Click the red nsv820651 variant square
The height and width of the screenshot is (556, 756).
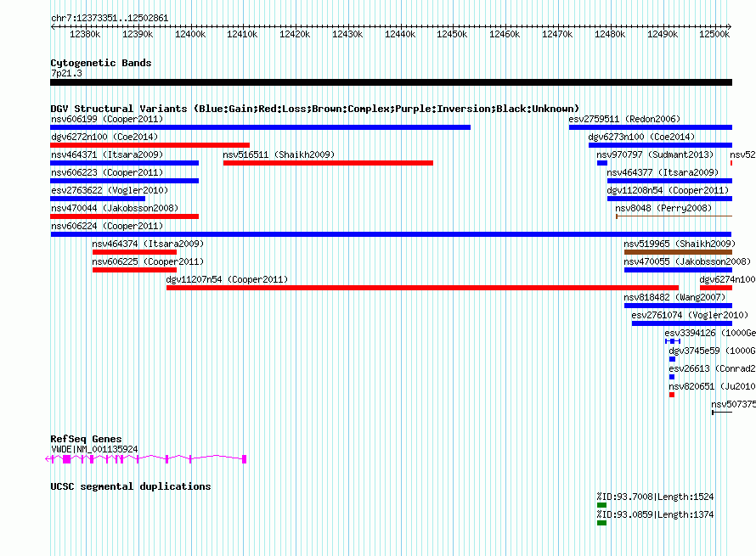point(672,395)
